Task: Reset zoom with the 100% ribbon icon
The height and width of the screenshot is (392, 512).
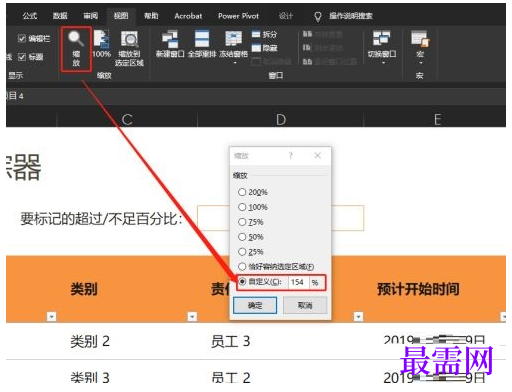Action: (101, 44)
